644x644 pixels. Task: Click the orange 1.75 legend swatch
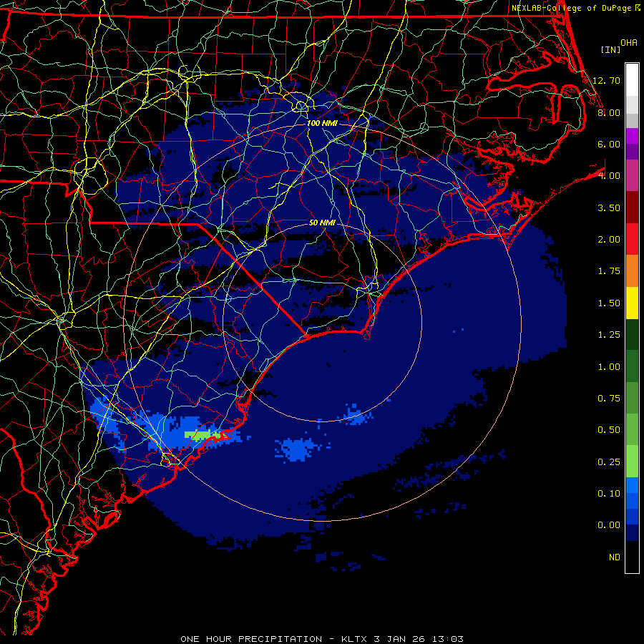click(x=632, y=271)
